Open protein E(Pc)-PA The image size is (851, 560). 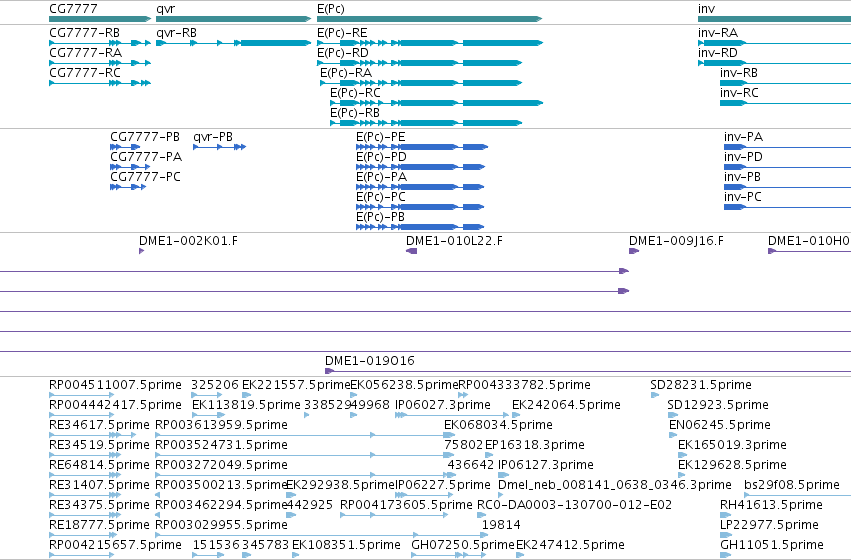(x=420, y=187)
